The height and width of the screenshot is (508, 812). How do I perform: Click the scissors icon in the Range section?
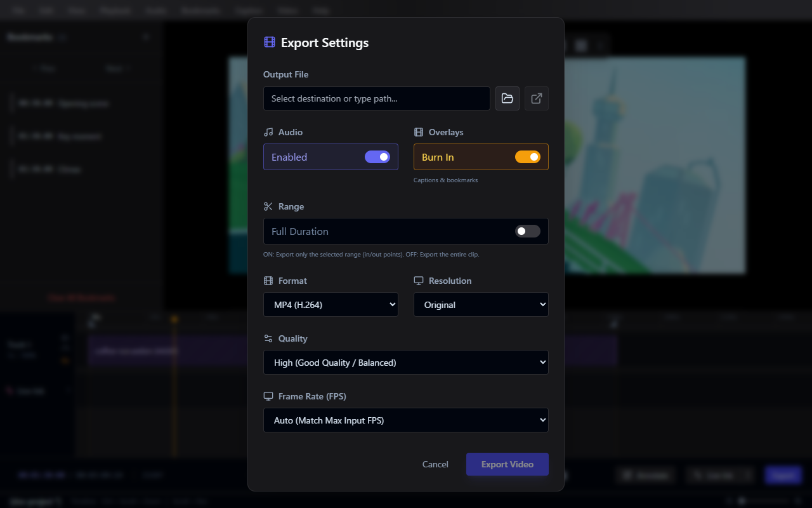tap(268, 206)
